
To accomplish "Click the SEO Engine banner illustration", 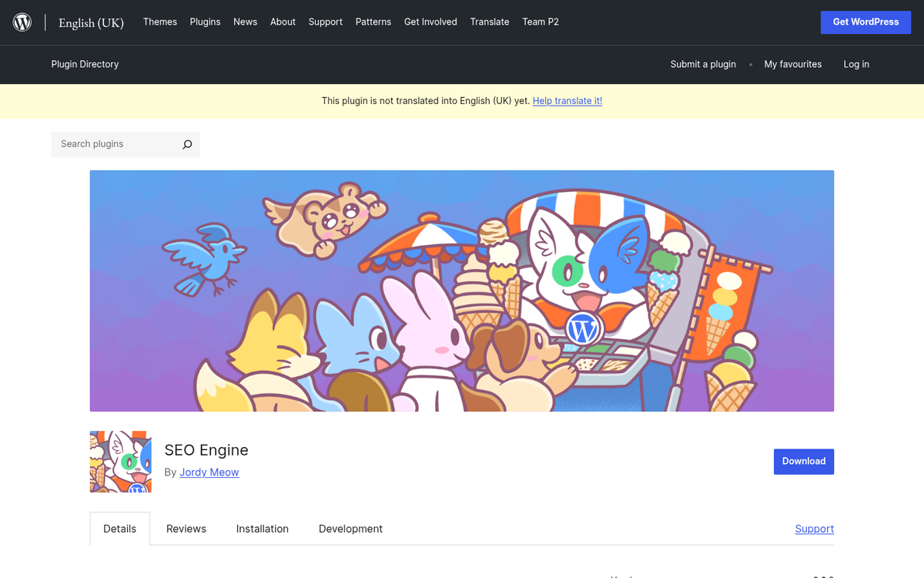I will click(462, 290).
